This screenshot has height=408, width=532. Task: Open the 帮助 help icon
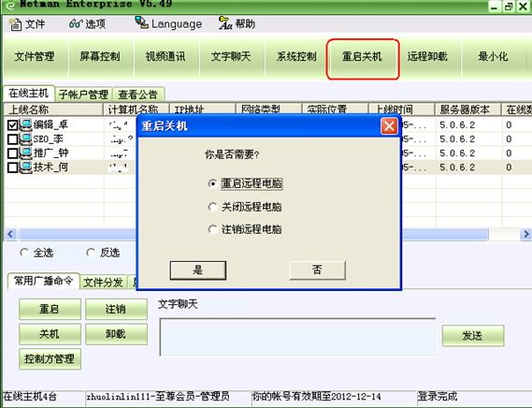[x=225, y=23]
